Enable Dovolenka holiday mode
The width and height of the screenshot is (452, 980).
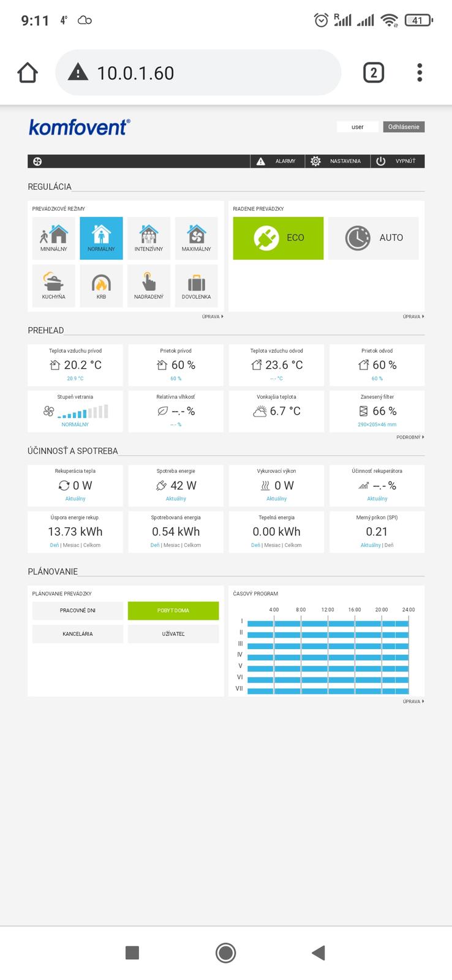click(x=196, y=285)
